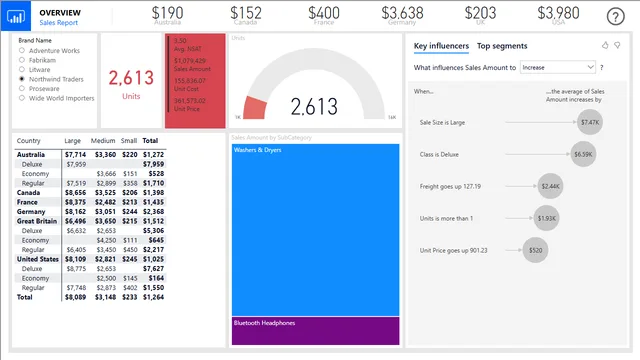Click the Sales Report link under Overview
This screenshot has width=640, height=360.
(x=58, y=23)
